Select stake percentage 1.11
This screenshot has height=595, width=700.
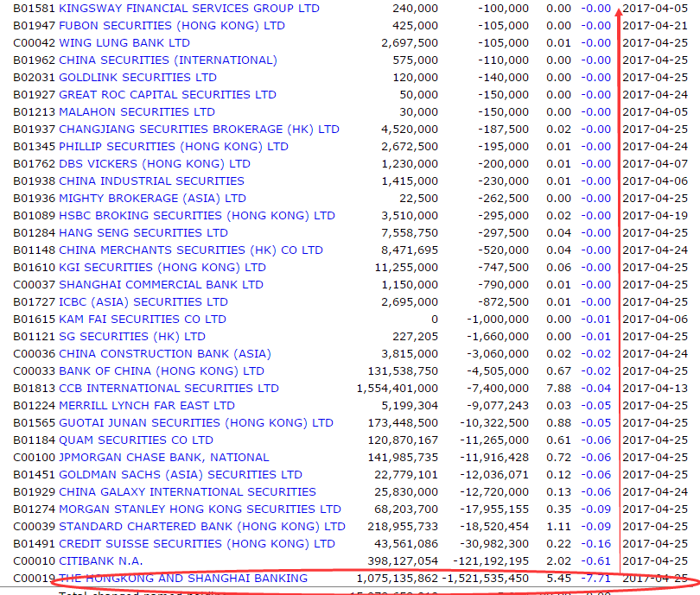point(558,527)
